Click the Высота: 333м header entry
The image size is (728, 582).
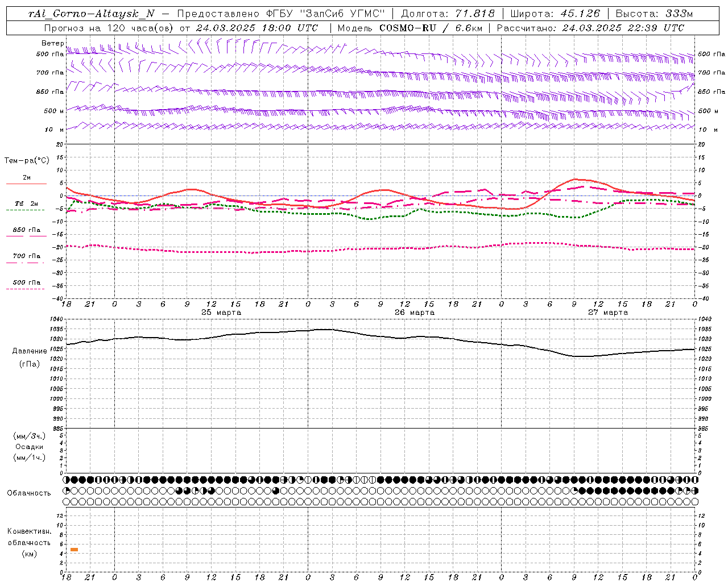click(654, 14)
